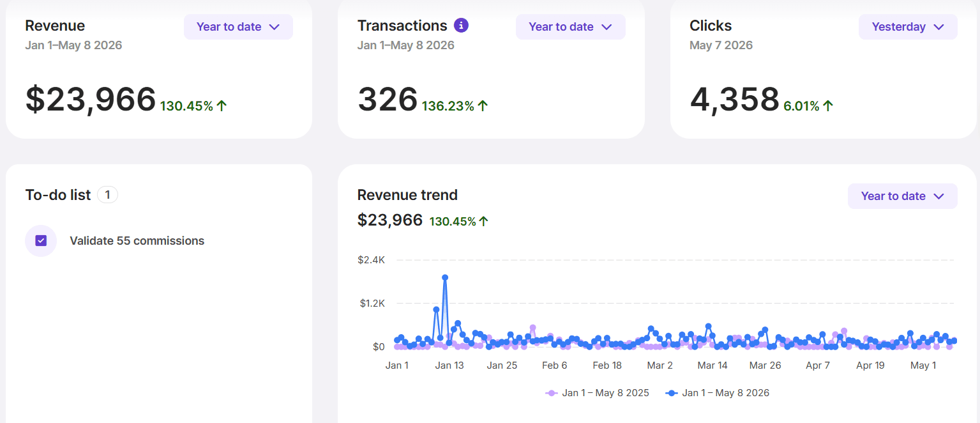Toggle the Validate 55 commissions checkbox
The width and height of the screenshot is (980, 423).
pos(41,241)
